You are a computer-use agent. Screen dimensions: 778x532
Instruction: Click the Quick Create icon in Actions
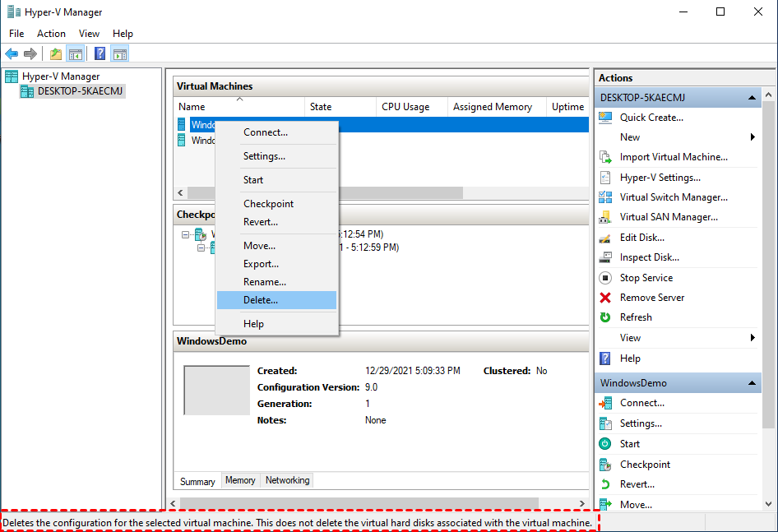605,118
